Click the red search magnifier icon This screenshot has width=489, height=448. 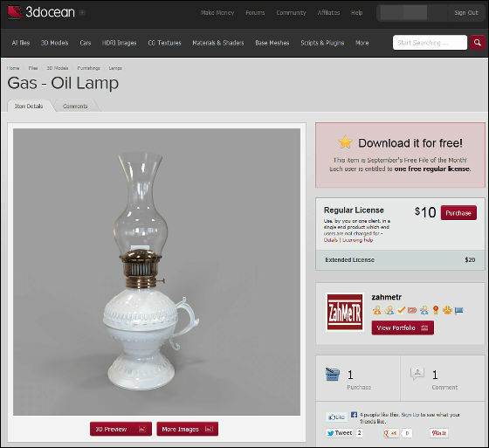pos(477,43)
